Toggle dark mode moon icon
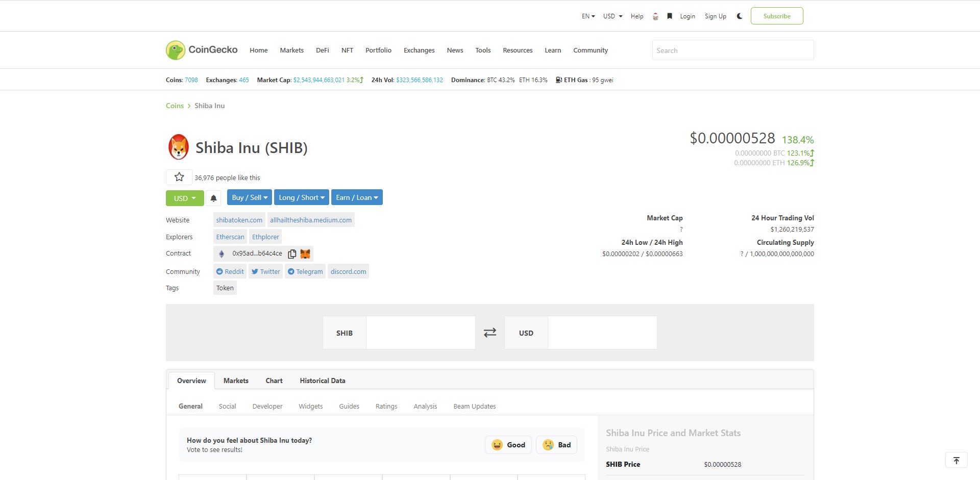 click(739, 16)
